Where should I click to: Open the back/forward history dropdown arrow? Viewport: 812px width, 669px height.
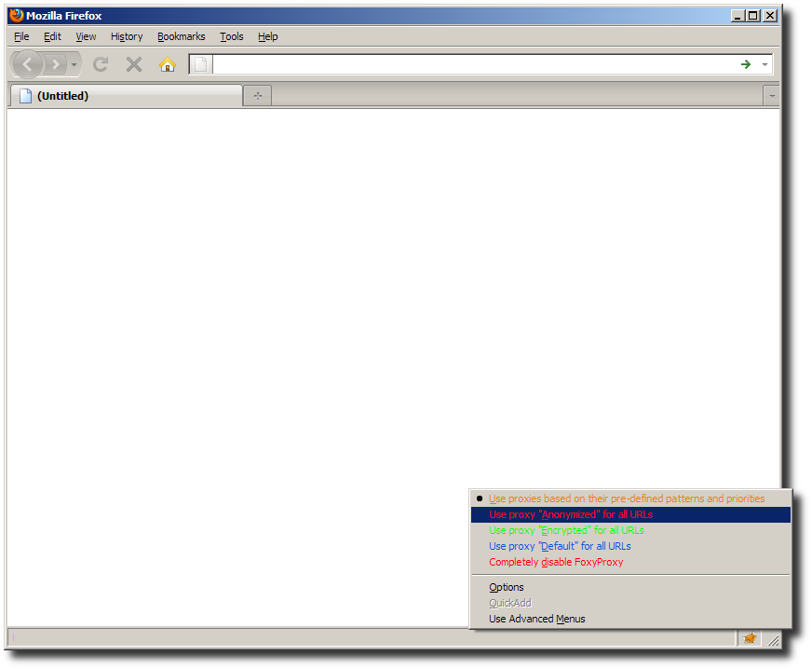(74, 64)
